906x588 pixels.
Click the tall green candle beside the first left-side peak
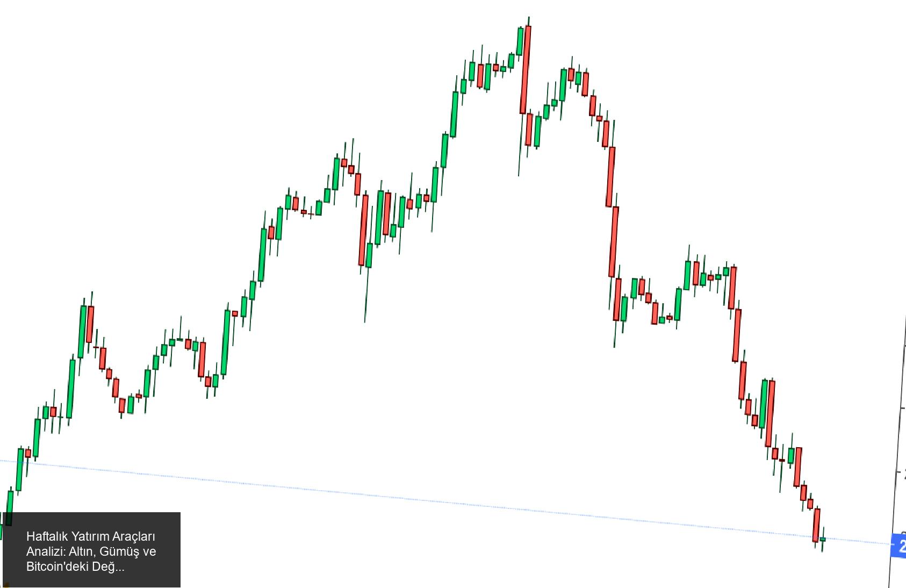(x=82, y=331)
